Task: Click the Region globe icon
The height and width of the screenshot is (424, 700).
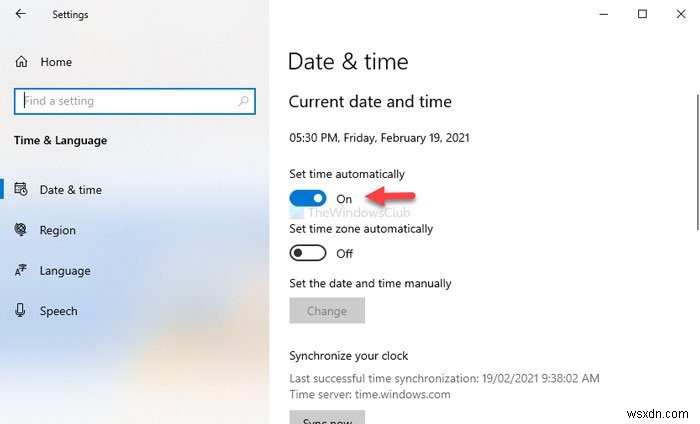Action: click(21, 230)
